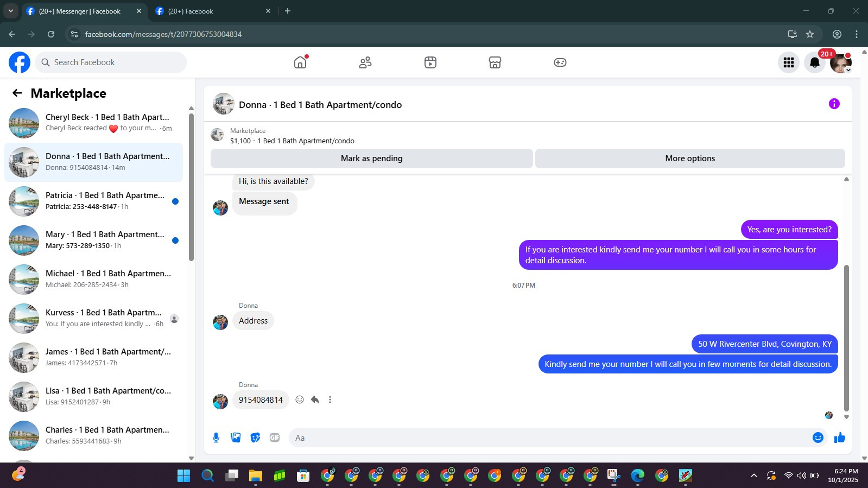
Task: Open the Video icon in top navigation
Action: click(x=430, y=62)
